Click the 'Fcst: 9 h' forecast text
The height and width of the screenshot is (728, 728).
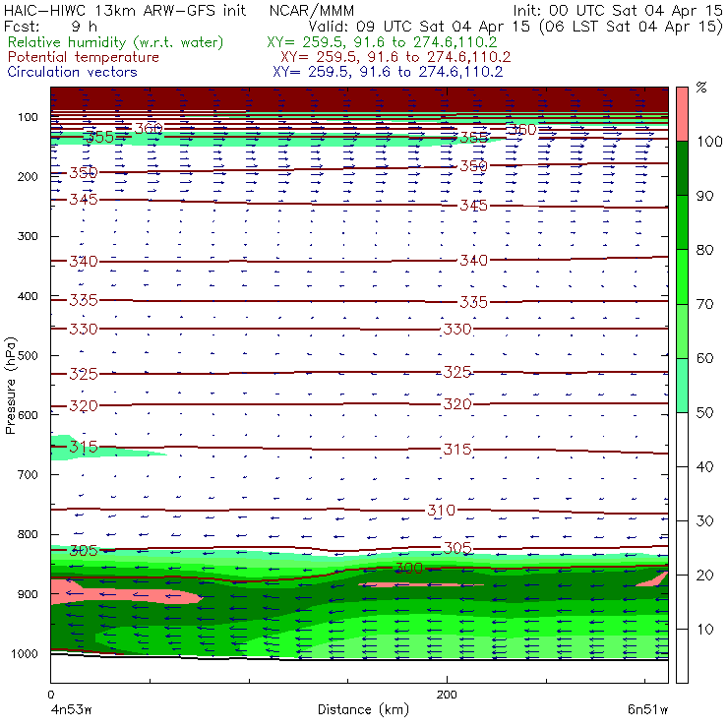[x=50, y=26]
